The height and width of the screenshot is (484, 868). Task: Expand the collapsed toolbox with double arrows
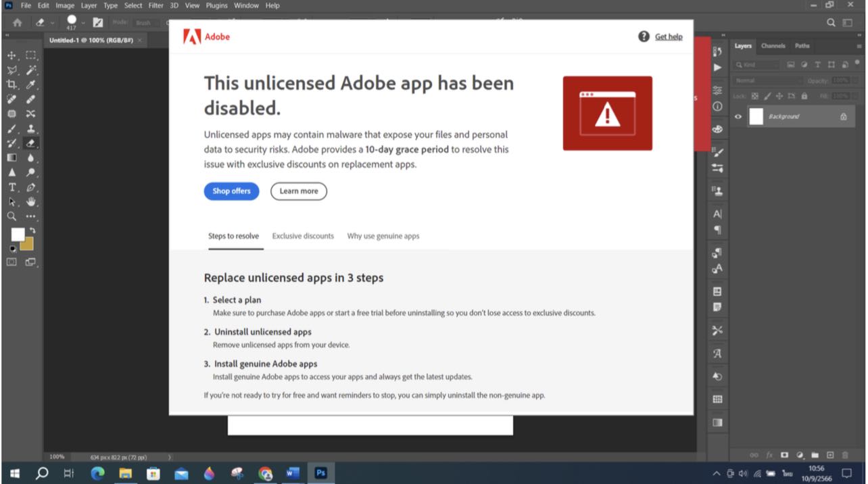[x=8, y=35]
